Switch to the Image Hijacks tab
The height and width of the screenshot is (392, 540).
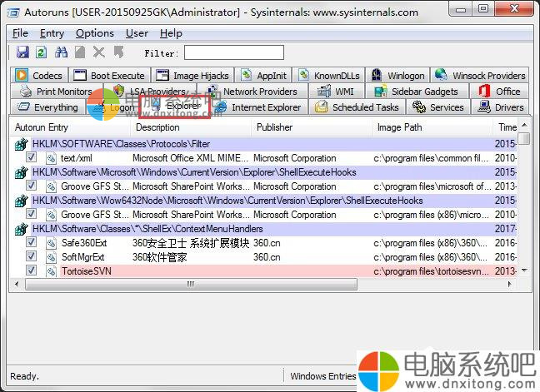tap(192, 75)
